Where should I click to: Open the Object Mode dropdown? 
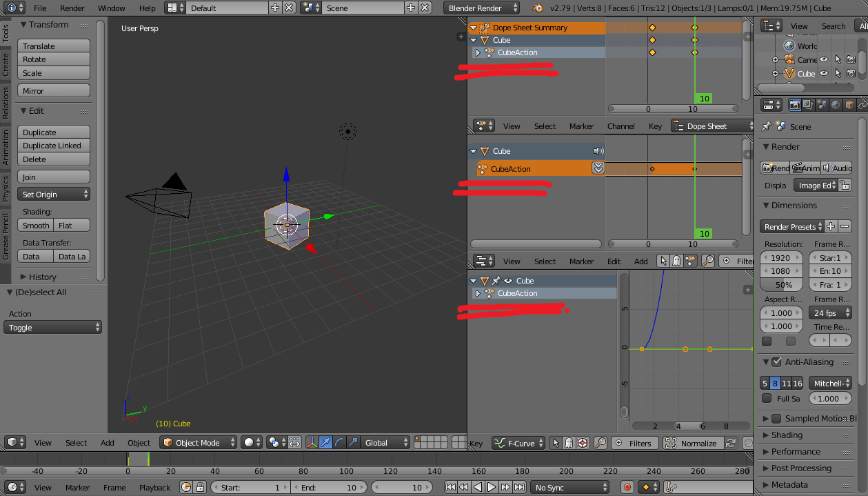[198, 443]
